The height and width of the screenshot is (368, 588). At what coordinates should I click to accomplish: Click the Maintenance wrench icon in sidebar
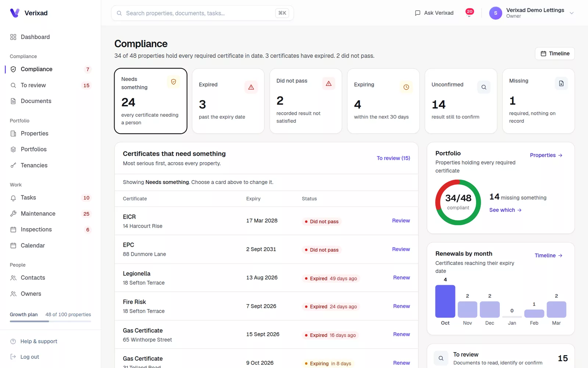13,214
